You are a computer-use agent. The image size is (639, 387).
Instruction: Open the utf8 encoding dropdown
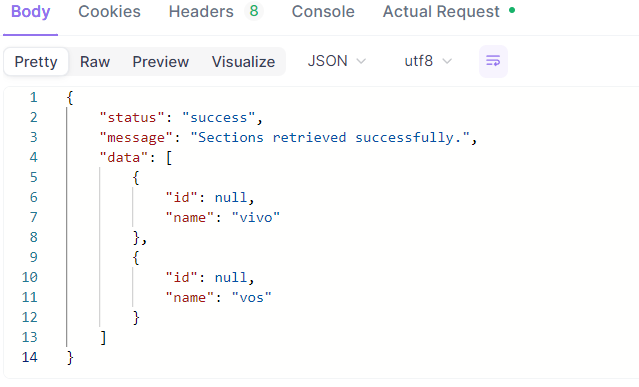point(428,61)
